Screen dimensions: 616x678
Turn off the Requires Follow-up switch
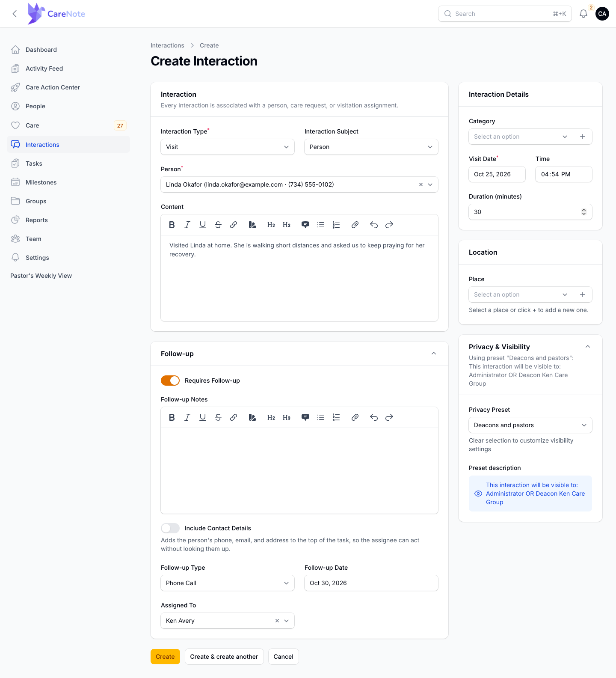tap(170, 381)
